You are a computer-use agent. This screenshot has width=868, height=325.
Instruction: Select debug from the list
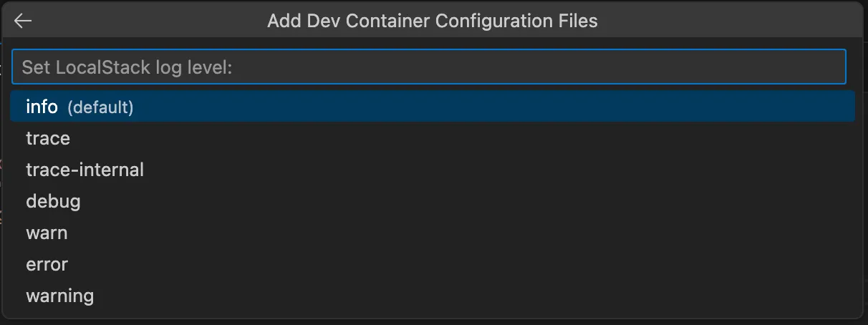(53, 201)
